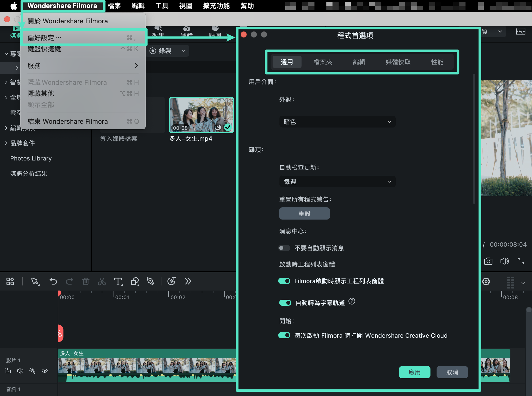Click the fullscreen expand arrows icon

[x=521, y=261]
